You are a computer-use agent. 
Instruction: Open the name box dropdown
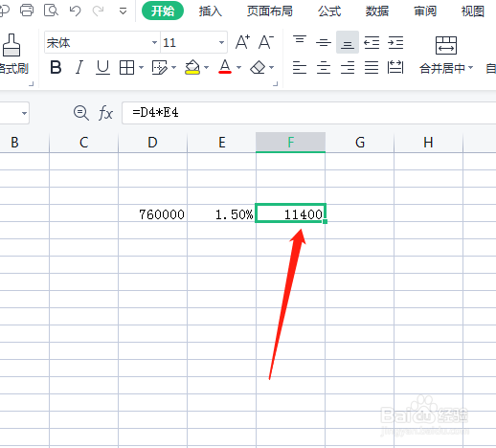click(24, 113)
